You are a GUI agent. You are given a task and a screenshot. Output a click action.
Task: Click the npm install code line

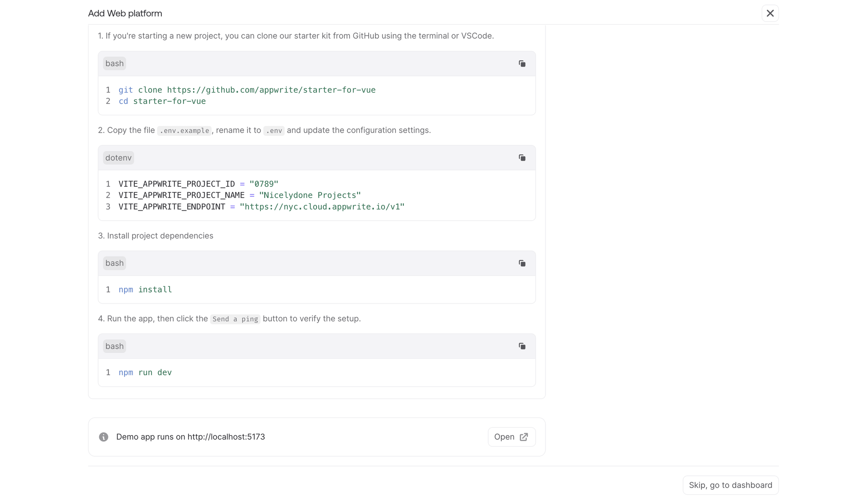pos(145,289)
